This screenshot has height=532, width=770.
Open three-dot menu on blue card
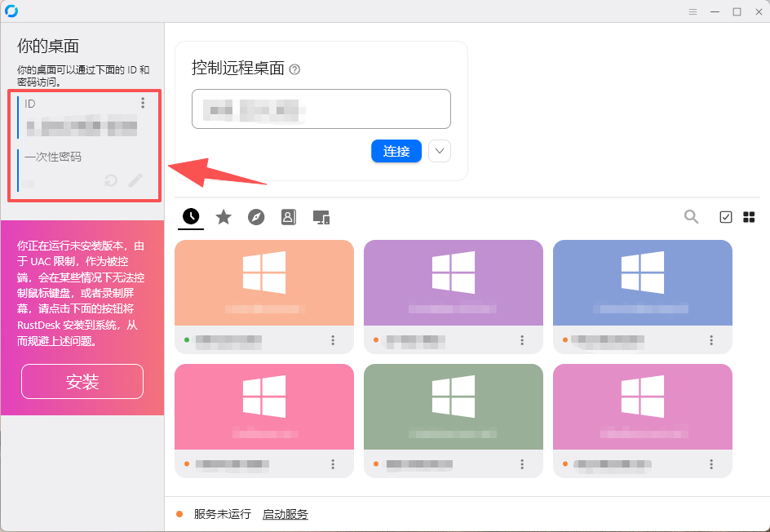711,340
